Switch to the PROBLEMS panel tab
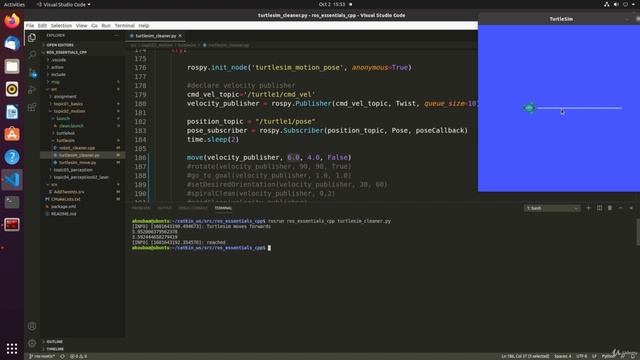The width and height of the screenshot is (640, 360). 141,208
